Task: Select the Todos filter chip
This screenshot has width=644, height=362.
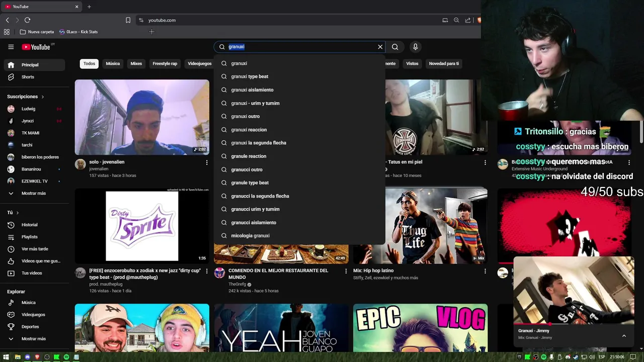Action: [89, 64]
